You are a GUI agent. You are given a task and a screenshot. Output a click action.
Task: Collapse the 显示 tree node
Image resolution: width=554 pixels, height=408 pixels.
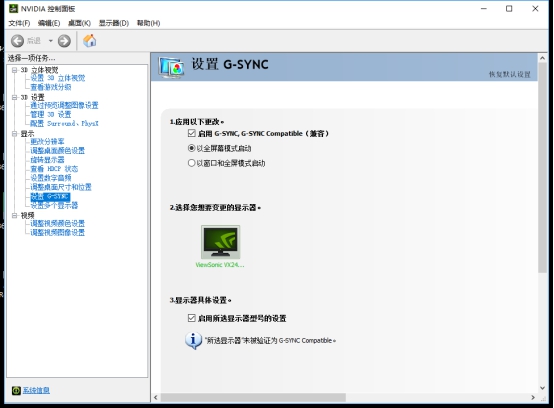[14, 134]
